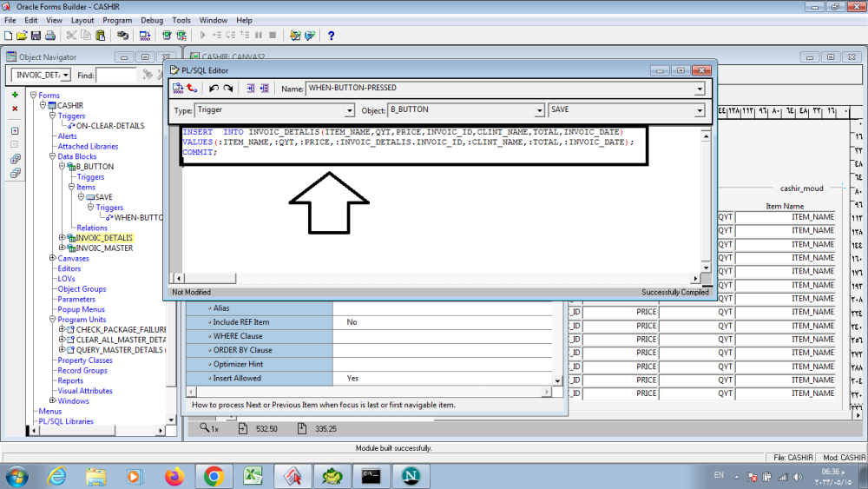Screen dimensions: 868x489
Task: Open the Debug menu
Action: coord(152,20)
